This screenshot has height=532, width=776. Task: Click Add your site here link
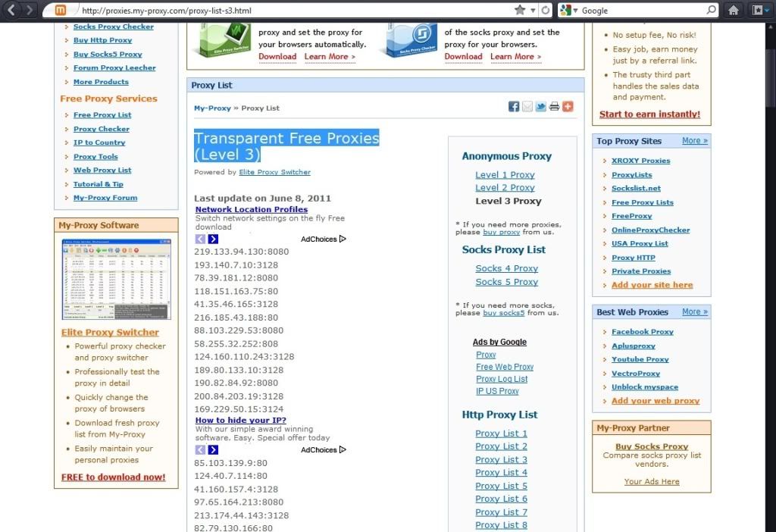point(652,285)
